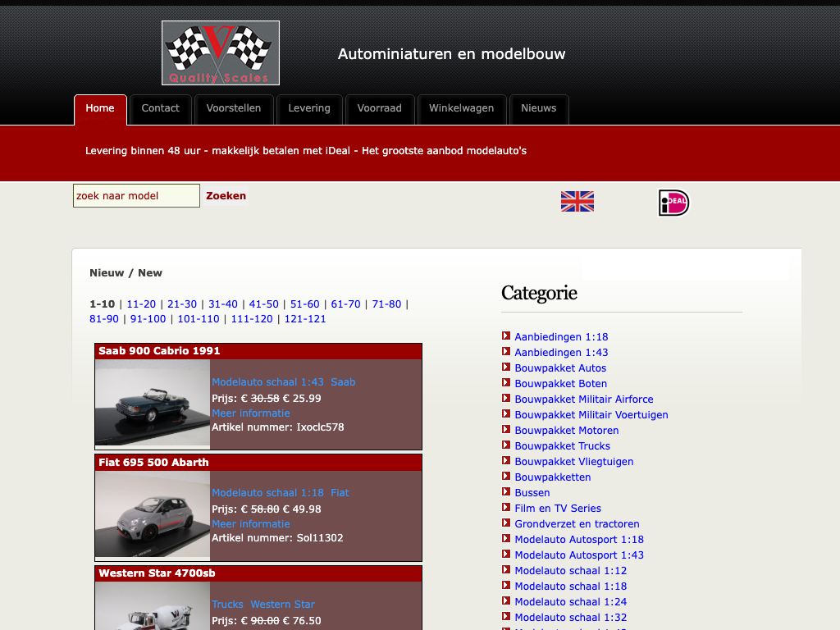Click red arrow icon beside Modelauto schaal 1:24
840x630 pixels.
506,601
